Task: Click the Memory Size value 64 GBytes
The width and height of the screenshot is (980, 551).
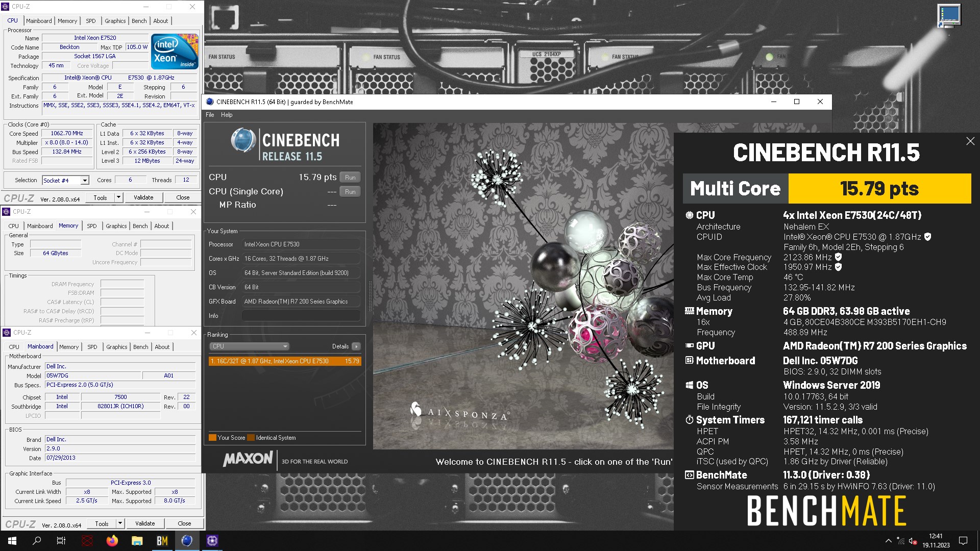Action: click(56, 254)
